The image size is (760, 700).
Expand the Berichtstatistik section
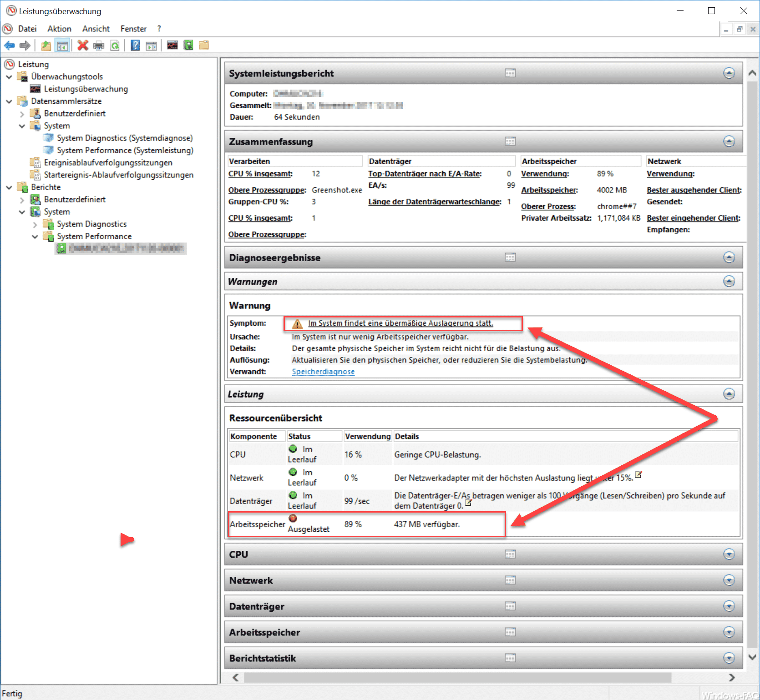tap(729, 658)
